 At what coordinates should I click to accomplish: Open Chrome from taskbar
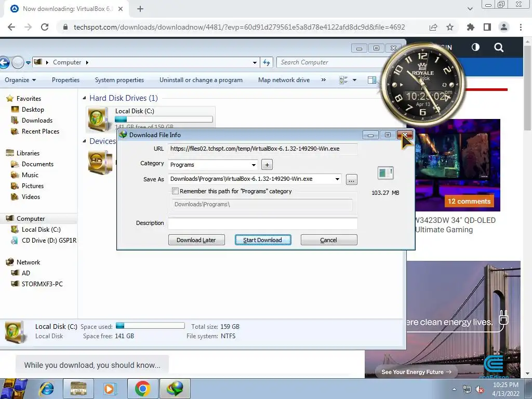coord(142,389)
